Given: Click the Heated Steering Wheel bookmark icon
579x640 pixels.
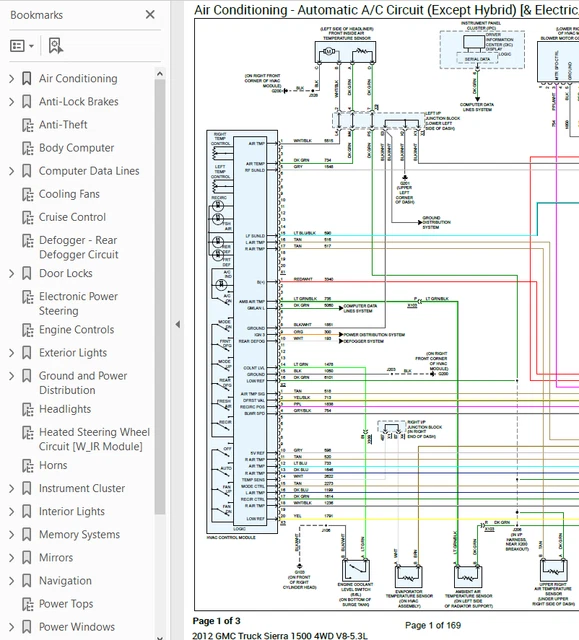Looking at the screenshot, I should click(27, 433).
